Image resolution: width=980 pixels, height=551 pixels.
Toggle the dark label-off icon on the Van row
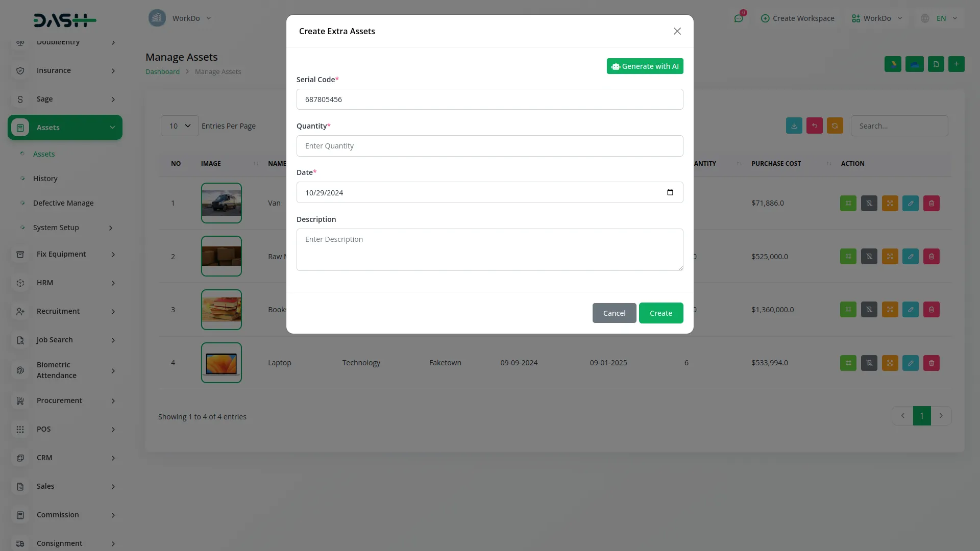tap(869, 203)
